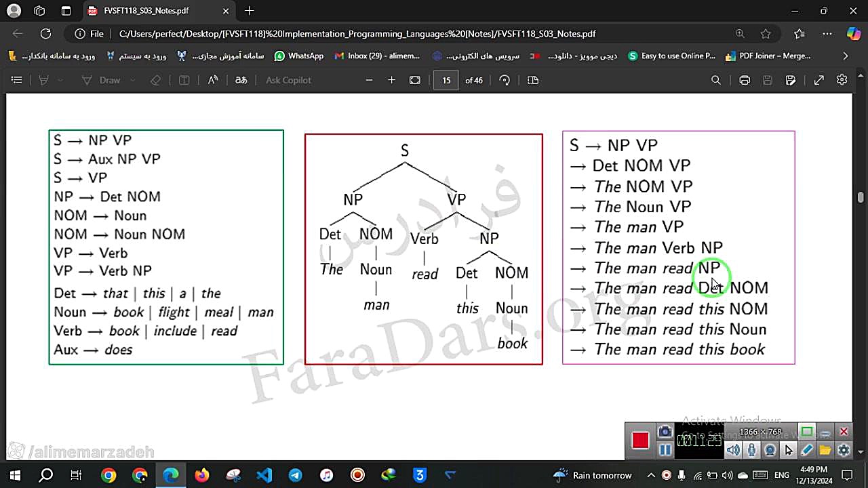Screen dimensions: 868x488
Task: Zoom in the PDF with plus button
Action: pyautogui.click(x=391, y=80)
